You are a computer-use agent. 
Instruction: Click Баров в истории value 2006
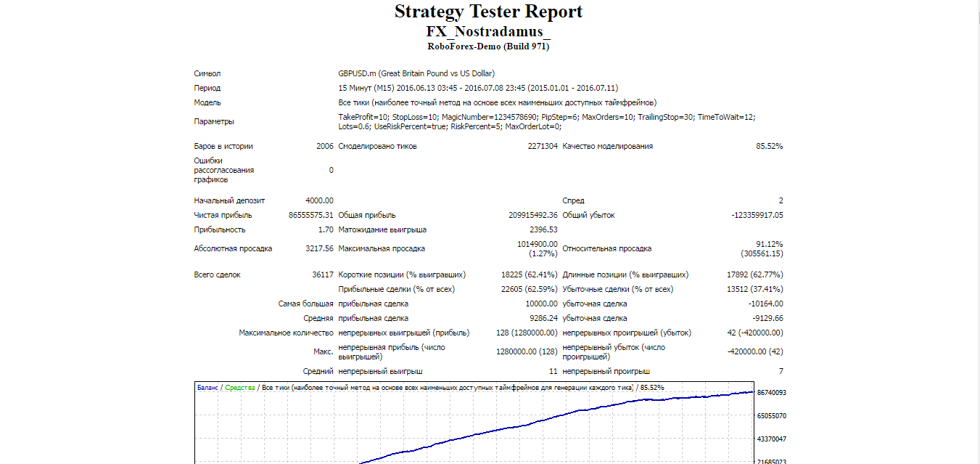coord(325,146)
